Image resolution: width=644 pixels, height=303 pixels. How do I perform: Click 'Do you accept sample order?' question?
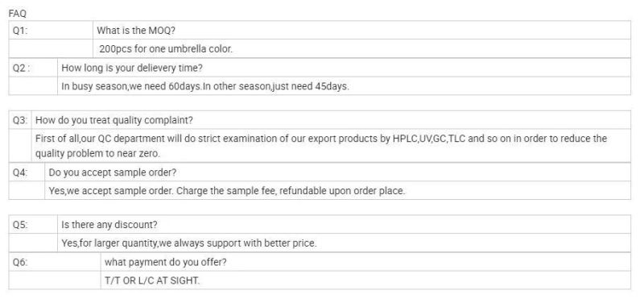point(112,172)
